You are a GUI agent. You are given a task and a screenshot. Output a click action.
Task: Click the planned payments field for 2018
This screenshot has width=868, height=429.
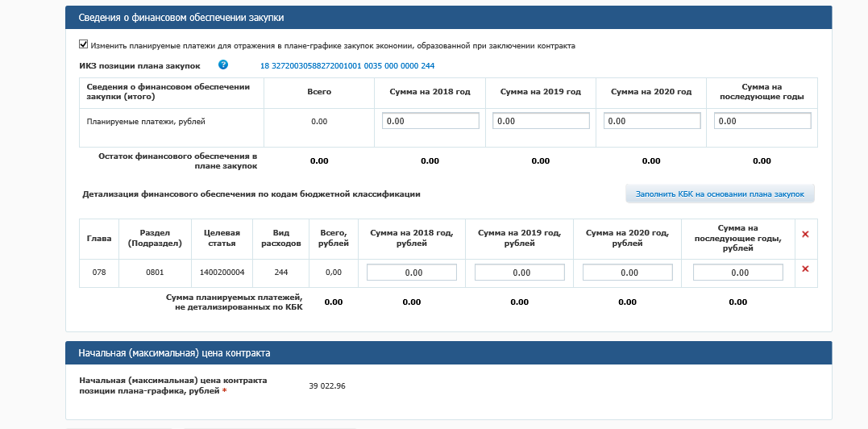click(x=430, y=121)
